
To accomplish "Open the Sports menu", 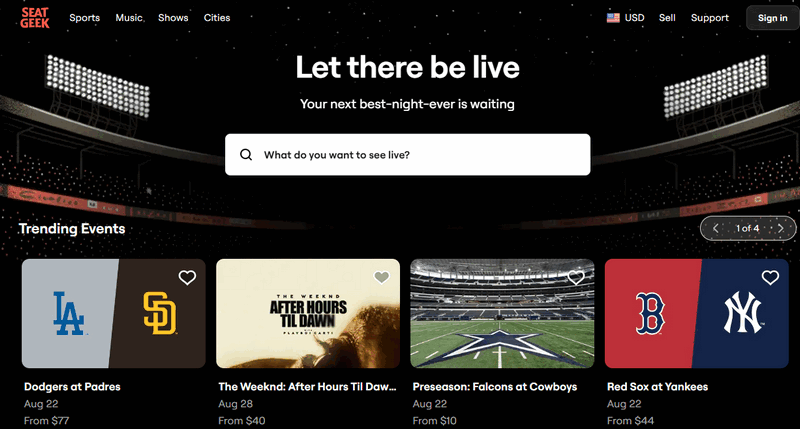I will pos(85,18).
